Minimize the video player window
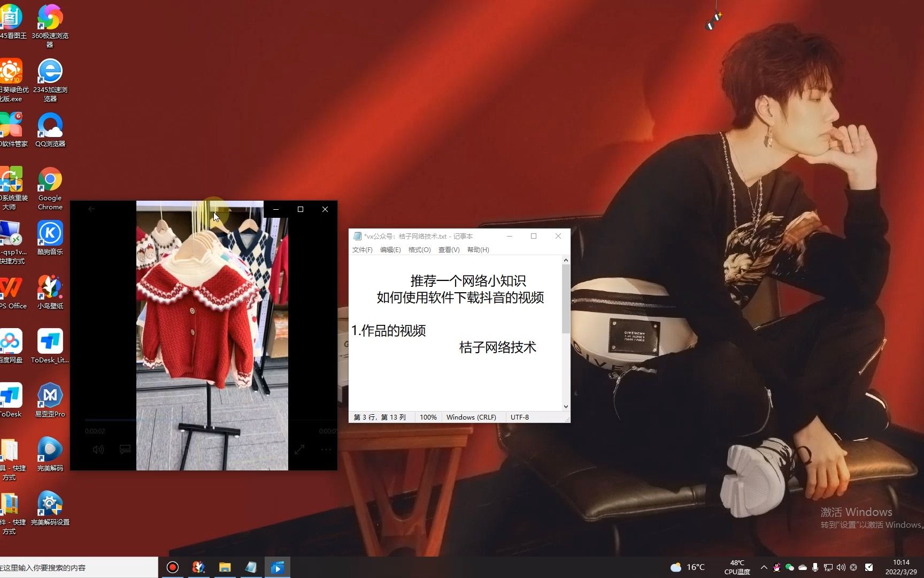 coord(276,209)
